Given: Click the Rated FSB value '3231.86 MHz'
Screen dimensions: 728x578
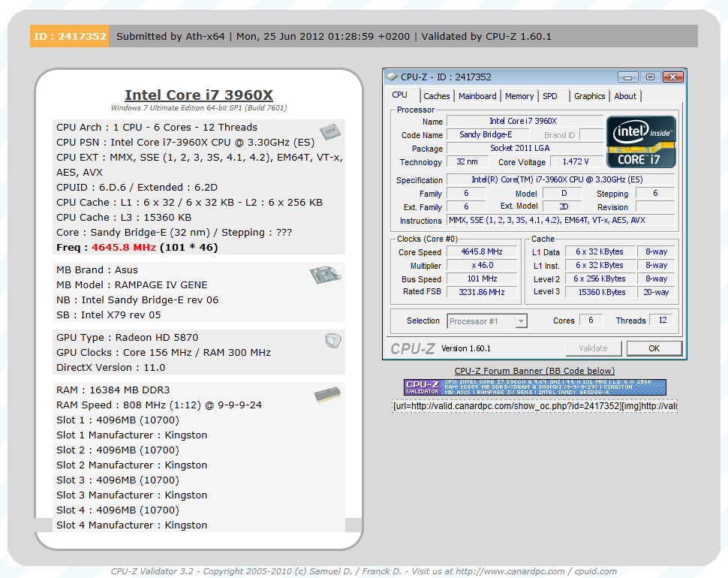Looking at the screenshot, I should coord(482,292).
